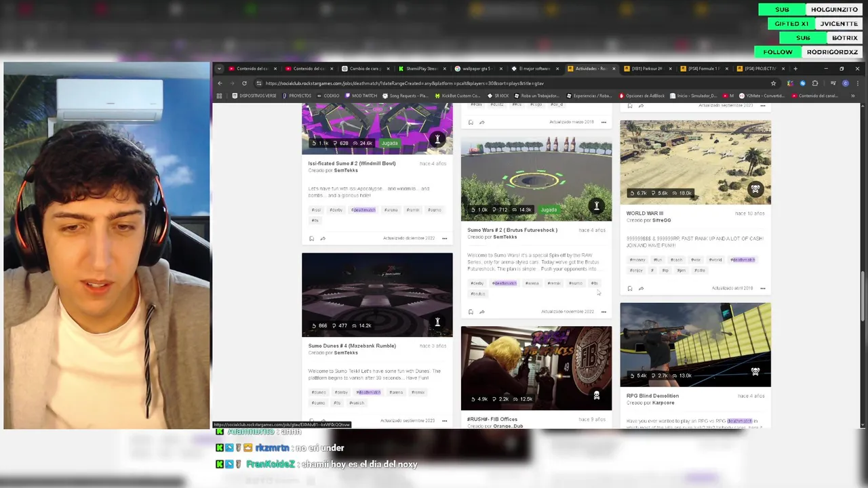868x488 pixels.
Task: Open more options for Sumo Dunes # 4
Action: click(444, 421)
